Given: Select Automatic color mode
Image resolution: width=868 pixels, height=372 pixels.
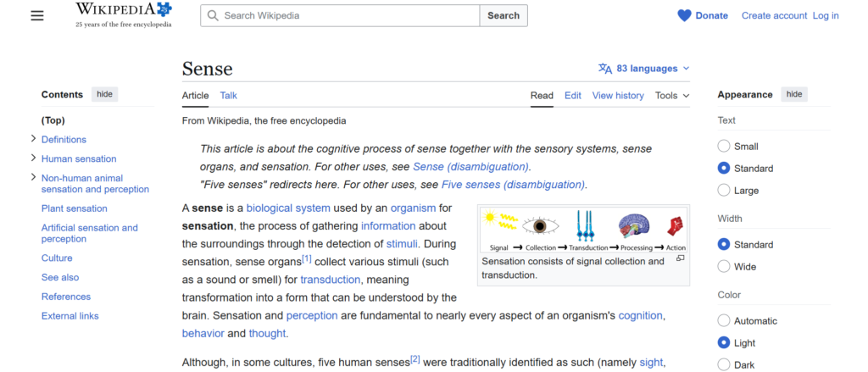Looking at the screenshot, I should (x=724, y=320).
